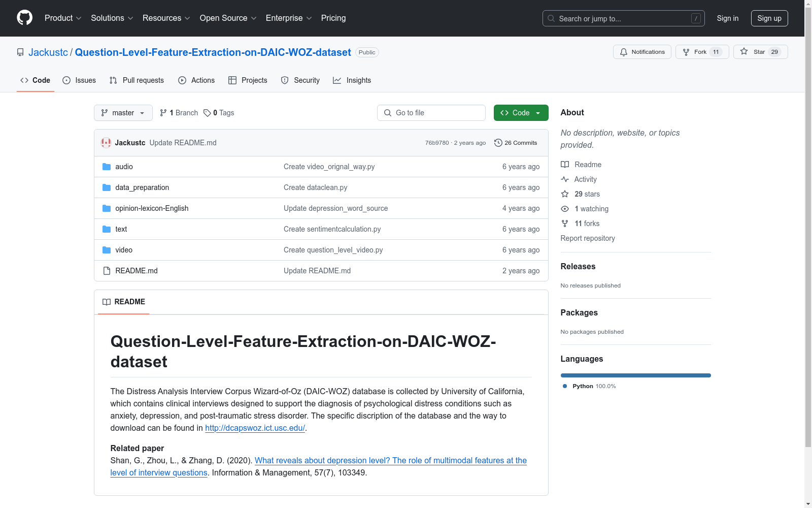Open the audio folder icon
The image size is (812, 508).
coord(107,167)
